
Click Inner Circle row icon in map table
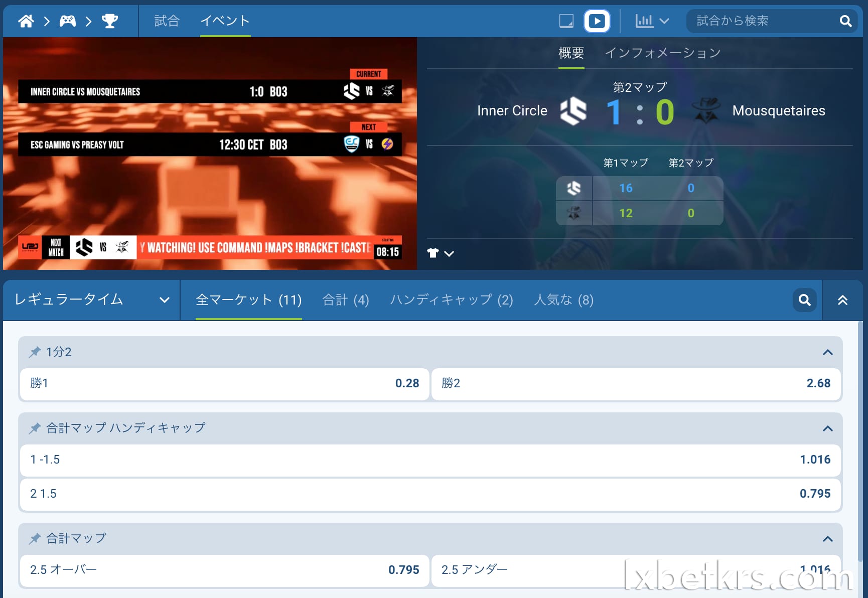tap(574, 188)
